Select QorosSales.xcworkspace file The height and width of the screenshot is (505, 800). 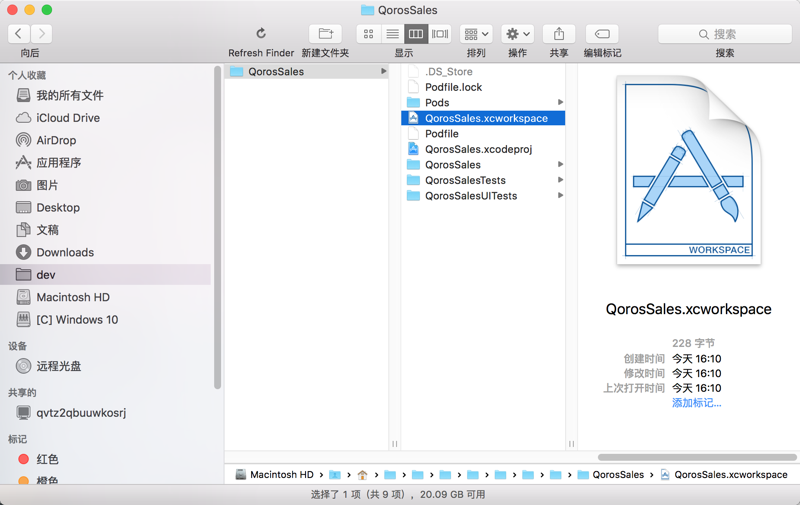tap(483, 118)
